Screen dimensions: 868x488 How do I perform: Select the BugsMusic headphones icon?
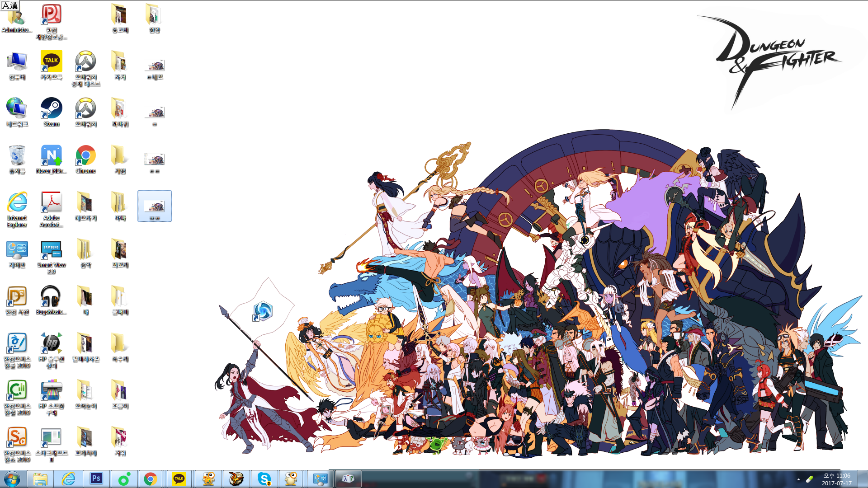point(51,297)
